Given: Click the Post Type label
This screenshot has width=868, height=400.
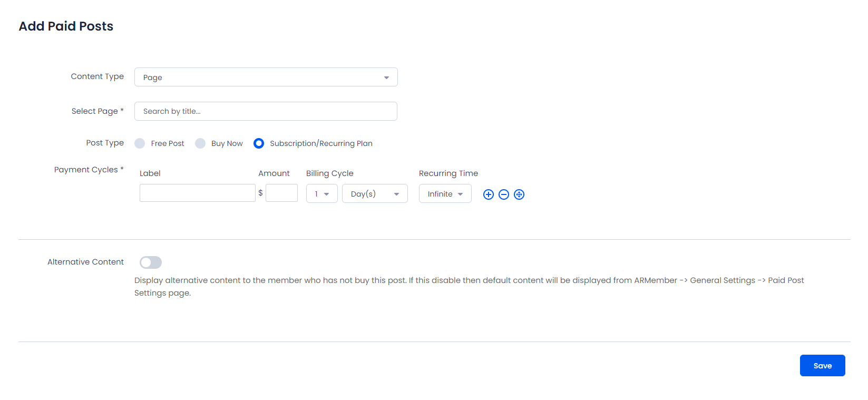Looking at the screenshot, I should pyautogui.click(x=105, y=143).
